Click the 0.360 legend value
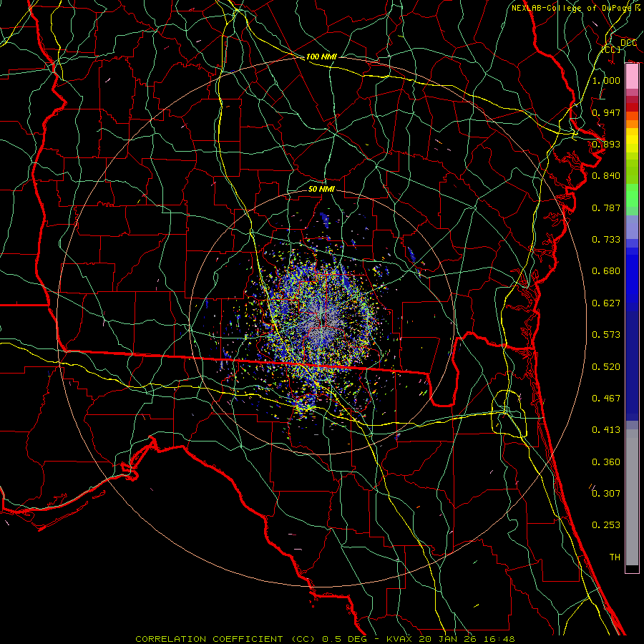This screenshot has width=644, height=644. pos(606,462)
